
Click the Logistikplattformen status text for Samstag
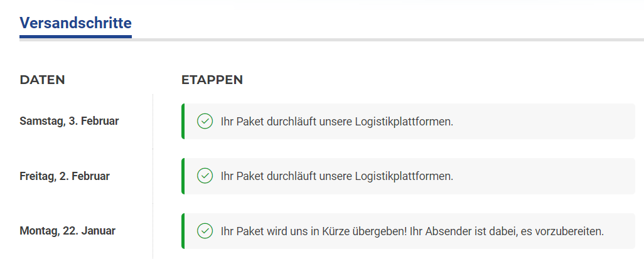[x=336, y=122]
